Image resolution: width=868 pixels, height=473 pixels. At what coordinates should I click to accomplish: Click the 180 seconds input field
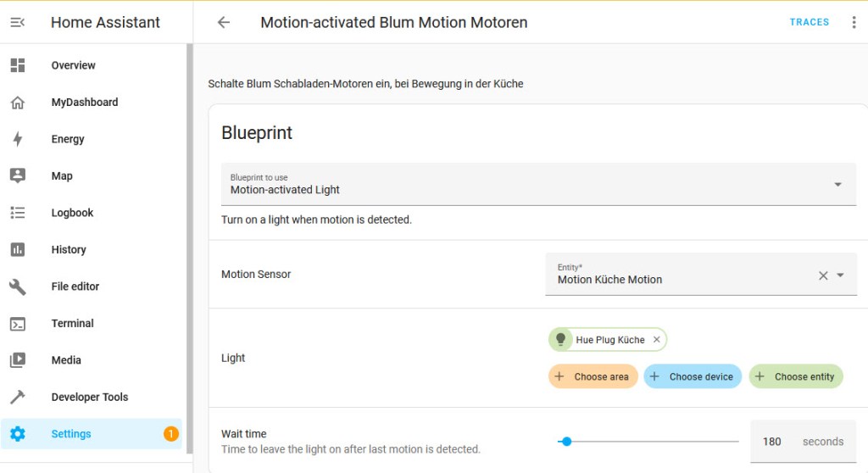772,442
